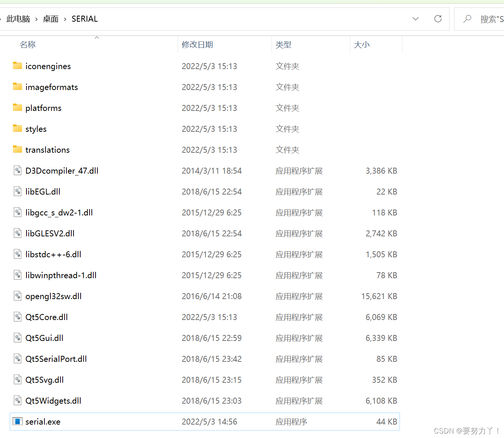Click the serial.exe application icon

18,422
